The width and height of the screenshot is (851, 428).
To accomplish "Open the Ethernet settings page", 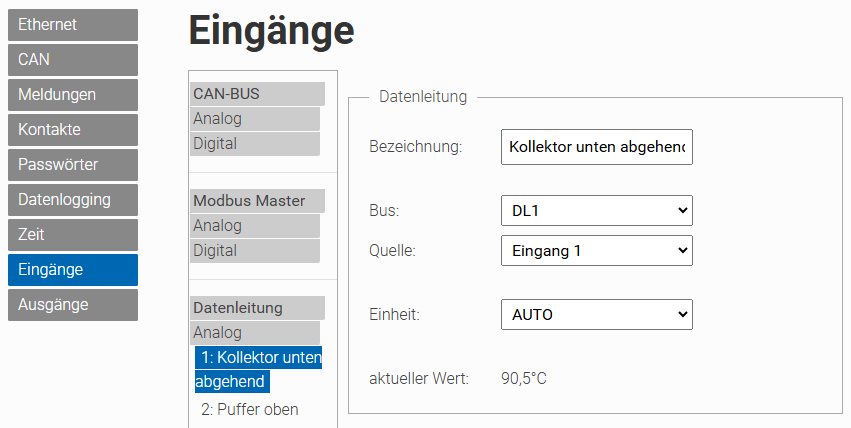I will point(72,25).
